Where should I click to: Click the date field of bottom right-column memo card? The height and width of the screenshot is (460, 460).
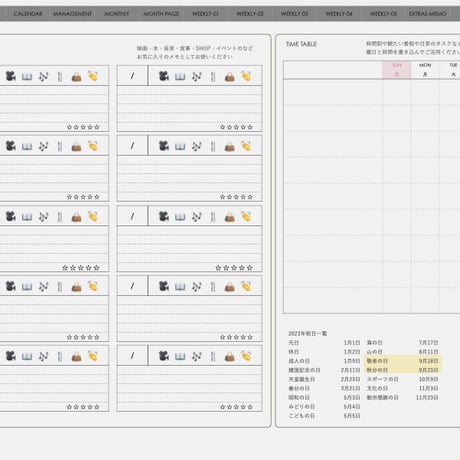pyautogui.click(x=132, y=355)
